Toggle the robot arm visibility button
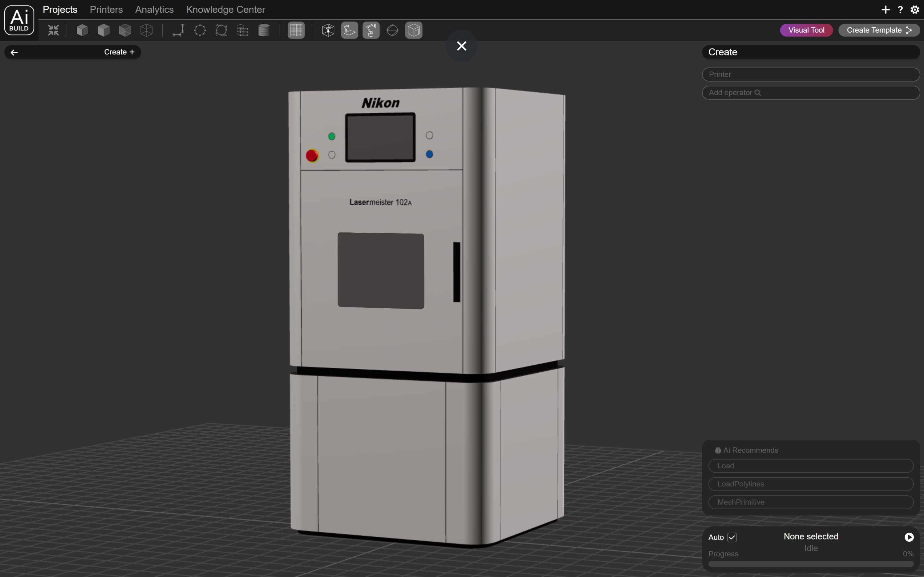Image resolution: width=924 pixels, height=577 pixels. coord(371,30)
